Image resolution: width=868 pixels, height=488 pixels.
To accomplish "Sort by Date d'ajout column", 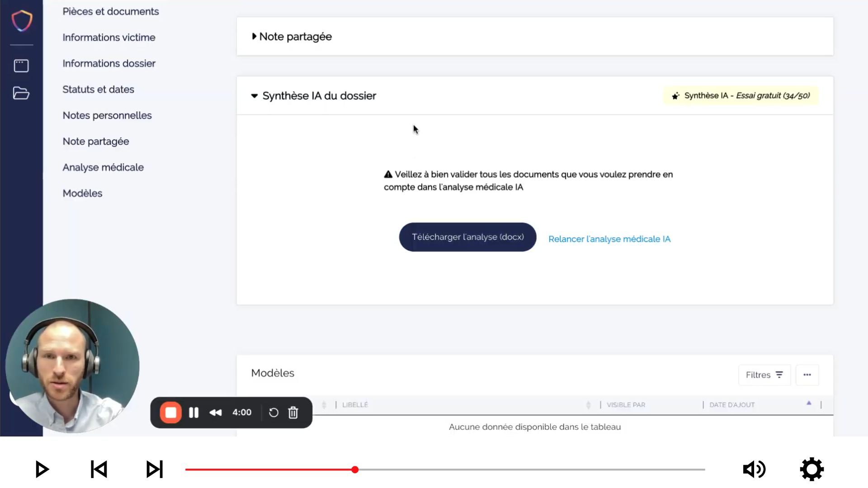I will point(732,405).
